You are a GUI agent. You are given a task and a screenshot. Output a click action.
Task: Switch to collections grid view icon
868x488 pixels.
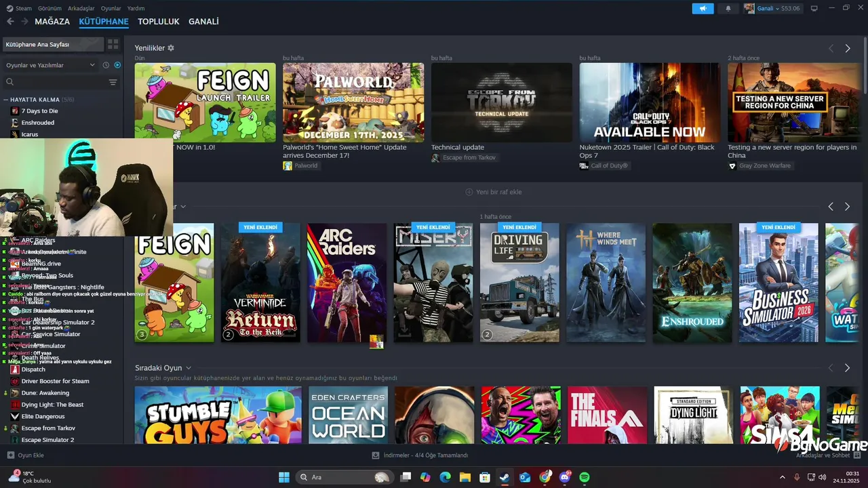(x=113, y=44)
